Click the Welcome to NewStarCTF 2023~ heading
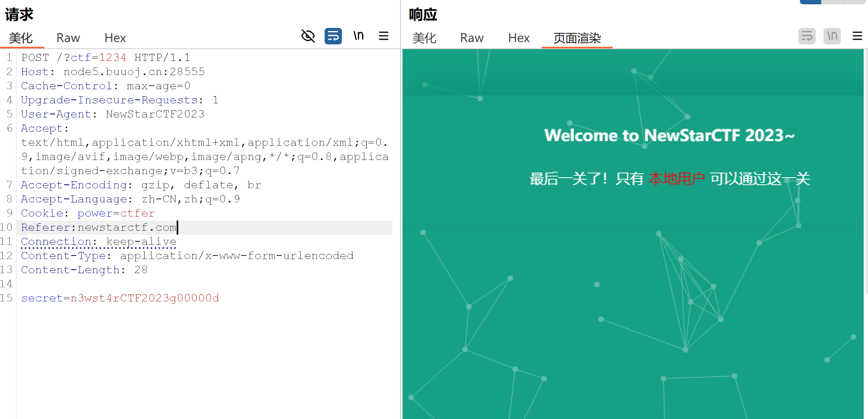 pos(669,135)
